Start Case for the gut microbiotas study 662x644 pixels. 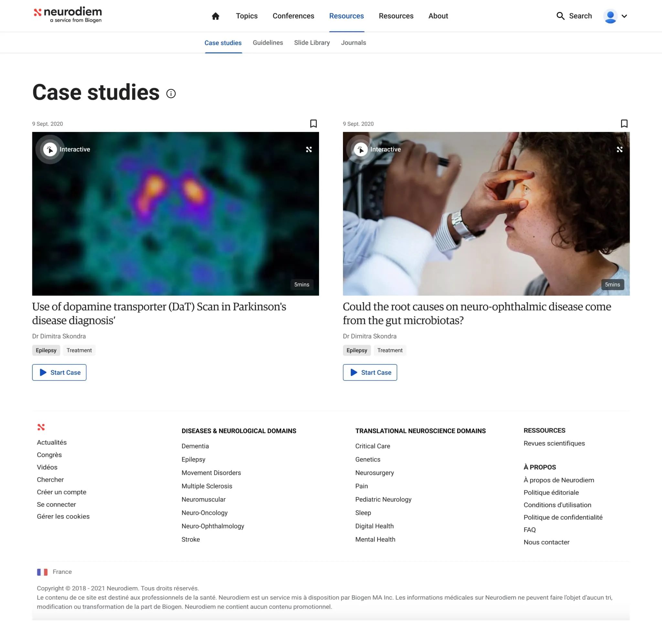370,372
